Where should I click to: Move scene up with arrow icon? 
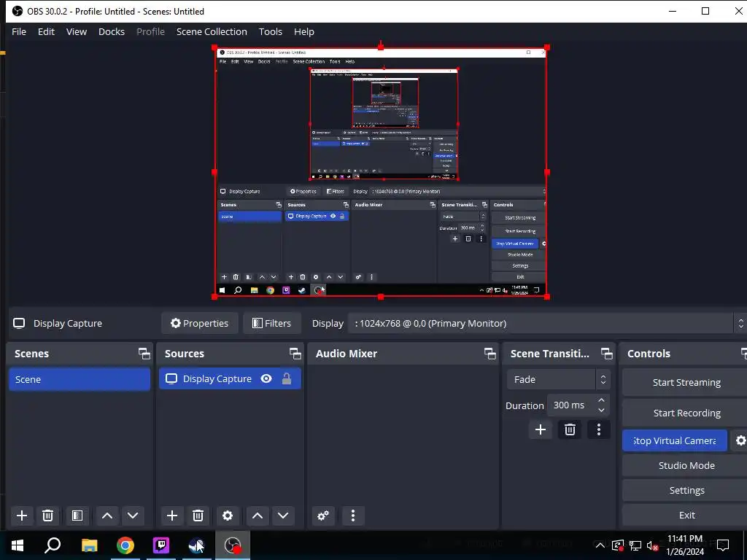[x=107, y=516]
